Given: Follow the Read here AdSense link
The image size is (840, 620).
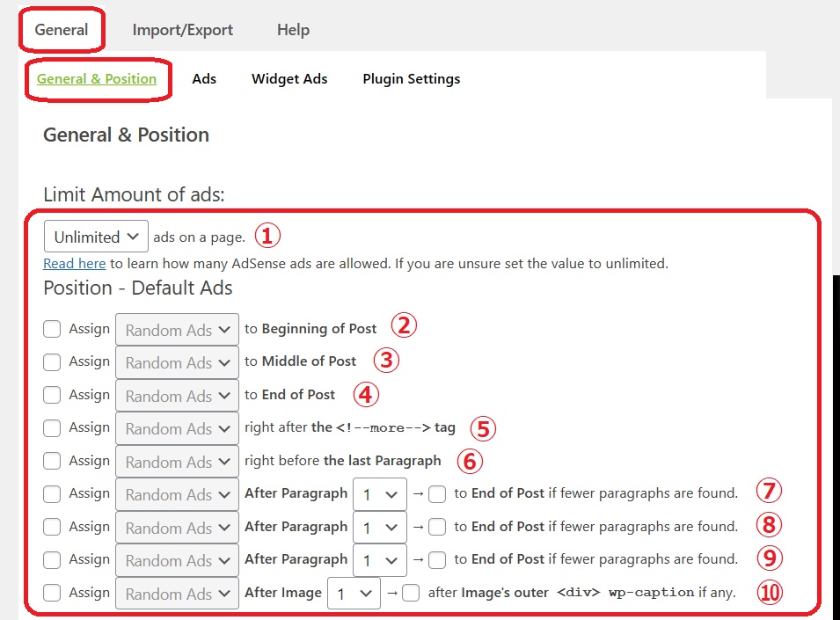Looking at the screenshot, I should click(x=75, y=264).
